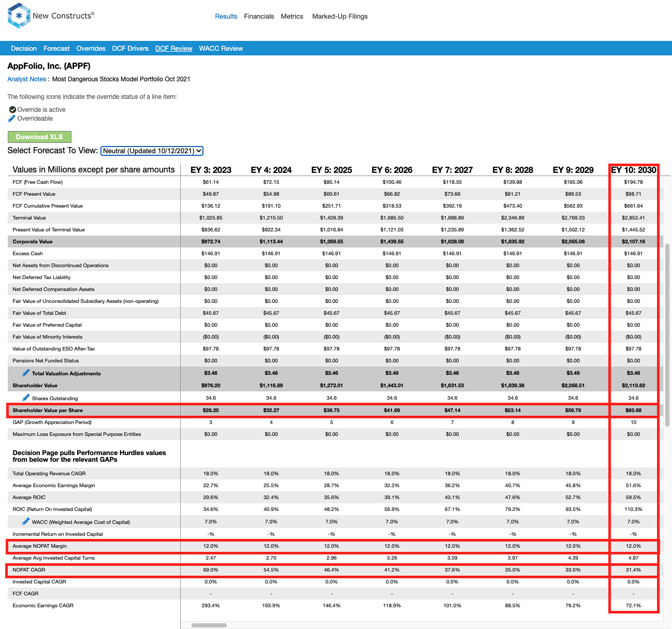
Task: Open the DCF Drivers page
Action: point(130,49)
